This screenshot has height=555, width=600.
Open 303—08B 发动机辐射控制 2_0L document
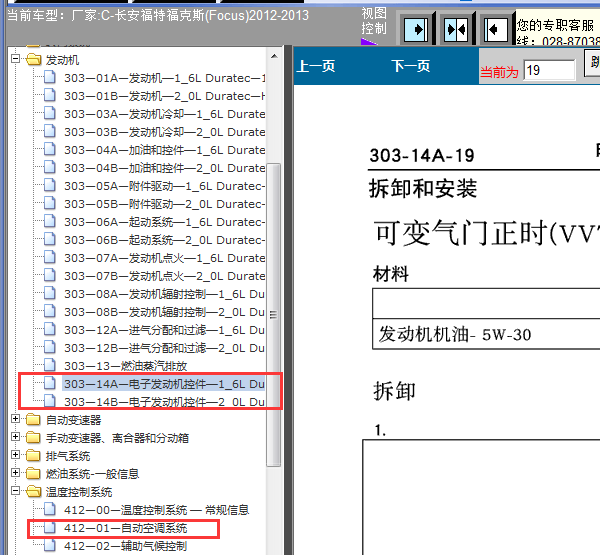[165, 312]
